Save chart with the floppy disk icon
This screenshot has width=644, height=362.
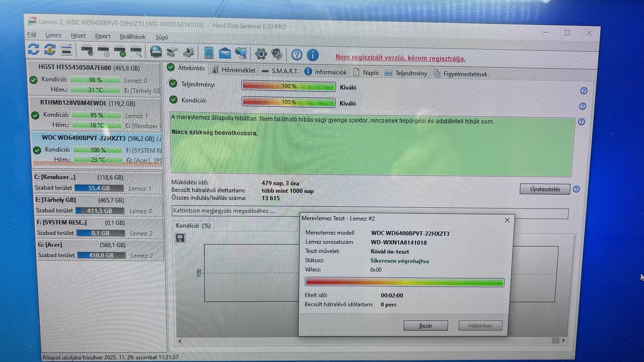[180, 238]
